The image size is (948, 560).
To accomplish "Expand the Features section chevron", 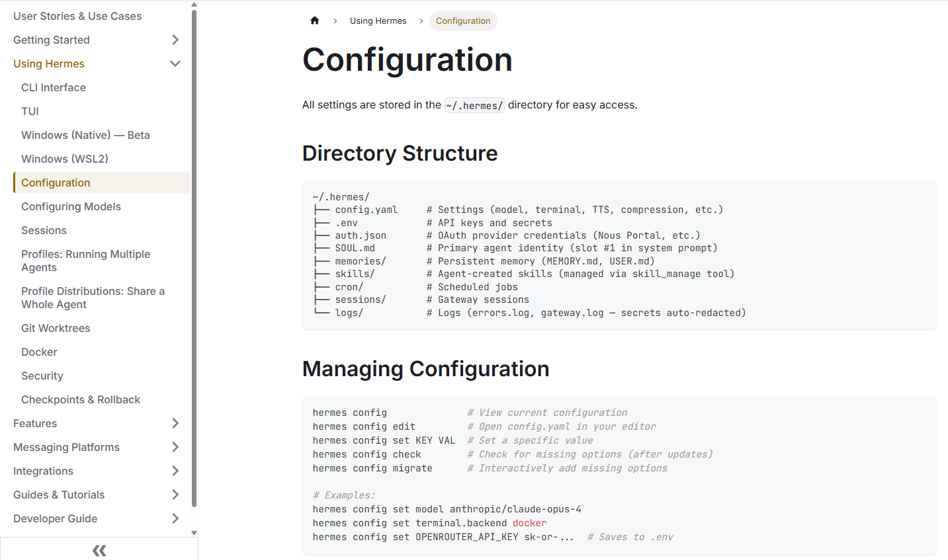I will pos(175,423).
